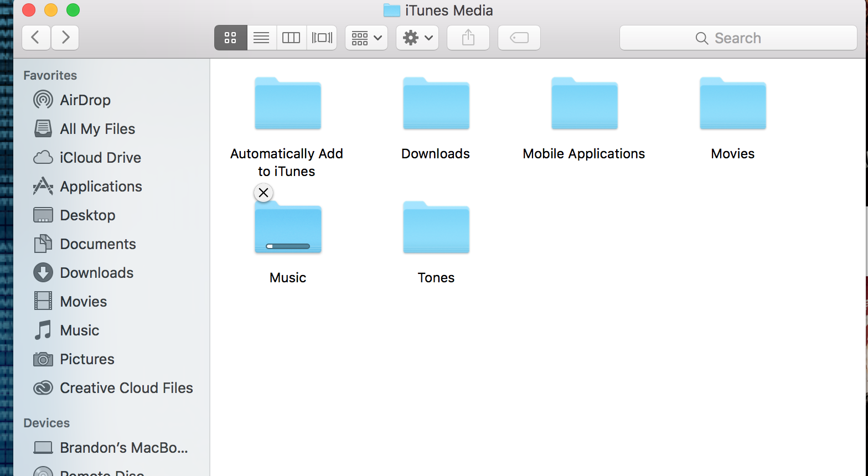868x476 pixels.
Task: Click the Movies folder label in iTunes Media
Action: pos(733,154)
